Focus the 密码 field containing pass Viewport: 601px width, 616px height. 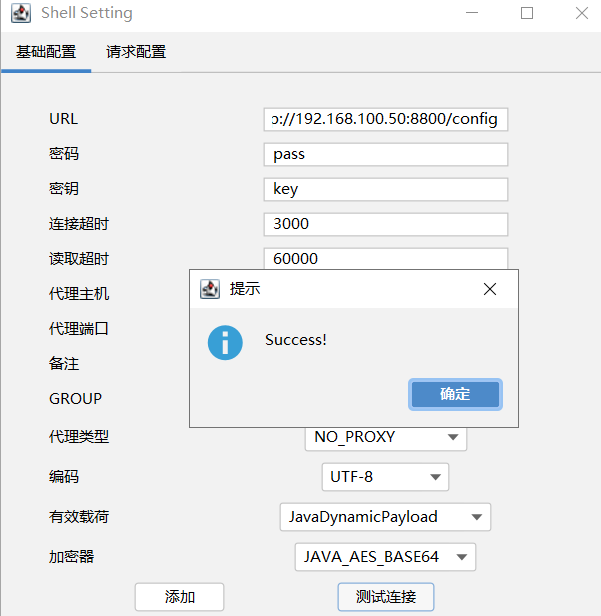point(386,155)
